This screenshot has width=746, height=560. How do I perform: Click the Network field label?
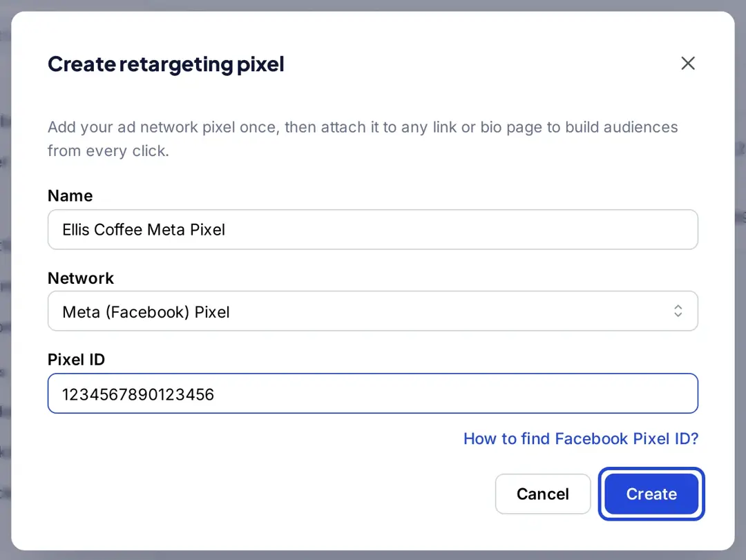click(81, 278)
